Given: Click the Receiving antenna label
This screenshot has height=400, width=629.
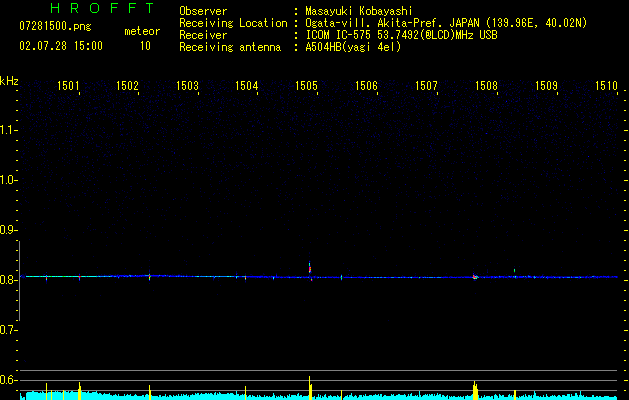Looking at the screenshot, I should pyautogui.click(x=230, y=47).
